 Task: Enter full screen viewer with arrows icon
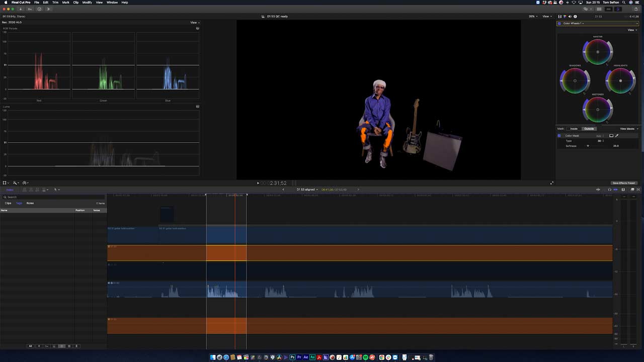point(552,183)
